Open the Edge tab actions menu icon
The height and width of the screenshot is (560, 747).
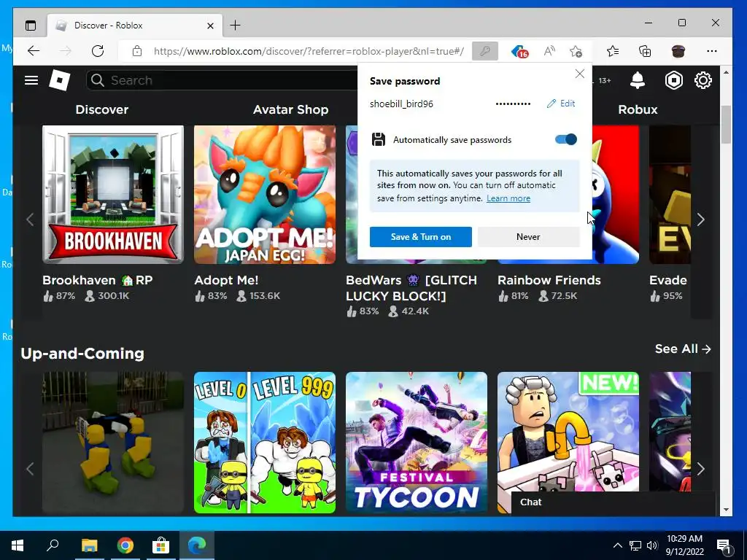click(31, 26)
